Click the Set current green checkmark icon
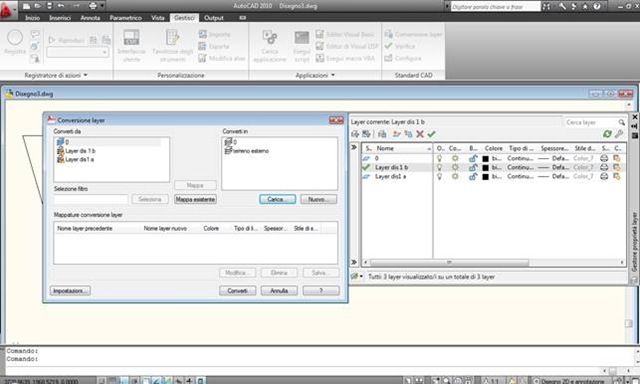The height and width of the screenshot is (384, 640). [x=431, y=134]
